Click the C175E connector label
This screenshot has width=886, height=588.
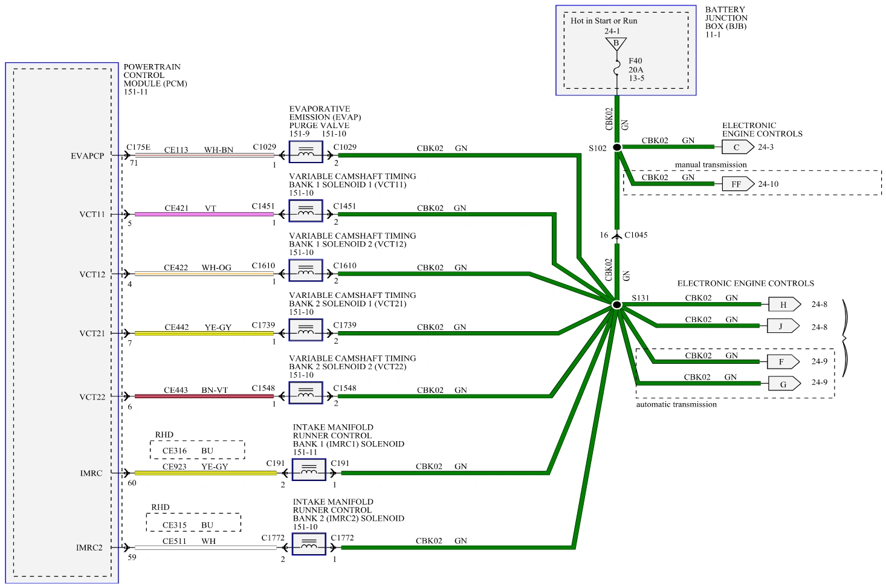[x=138, y=147]
